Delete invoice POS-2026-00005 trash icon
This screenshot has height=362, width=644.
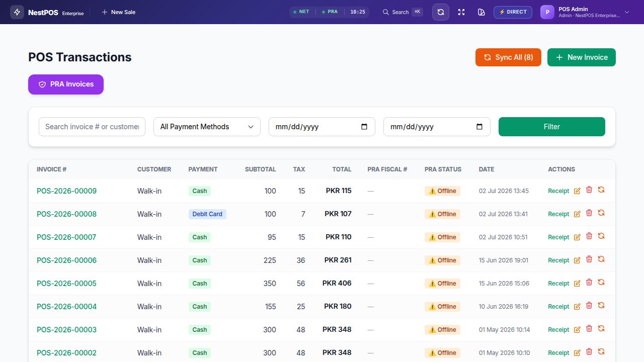pyautogui.click(x=589, y=283)
